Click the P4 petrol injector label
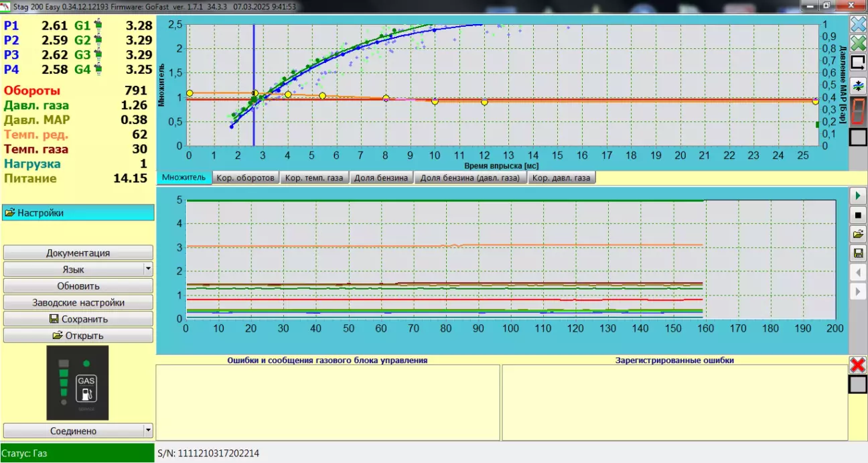This screenshot has width=868, height=463. [11, 70]
